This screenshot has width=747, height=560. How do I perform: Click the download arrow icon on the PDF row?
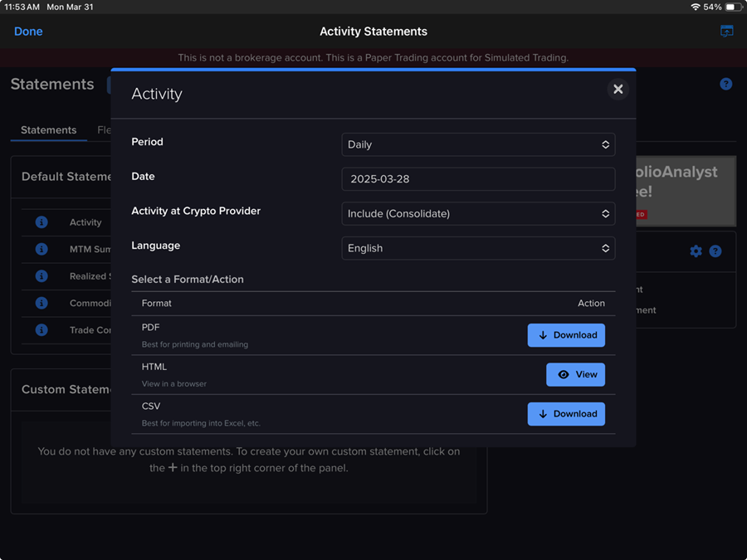click(x=542, y=334)
